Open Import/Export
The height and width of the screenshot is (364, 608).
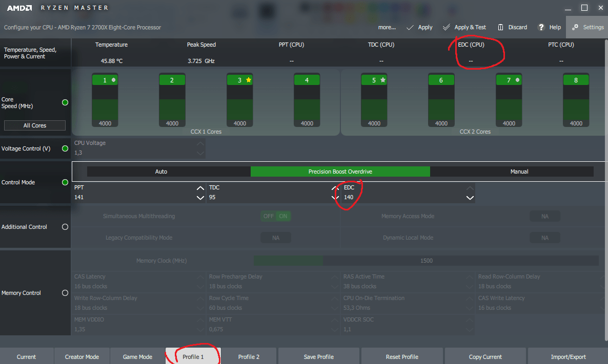568,357
